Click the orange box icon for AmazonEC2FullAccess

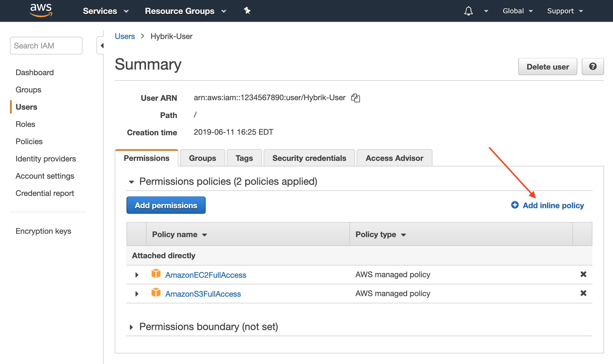tap(156, 274)
